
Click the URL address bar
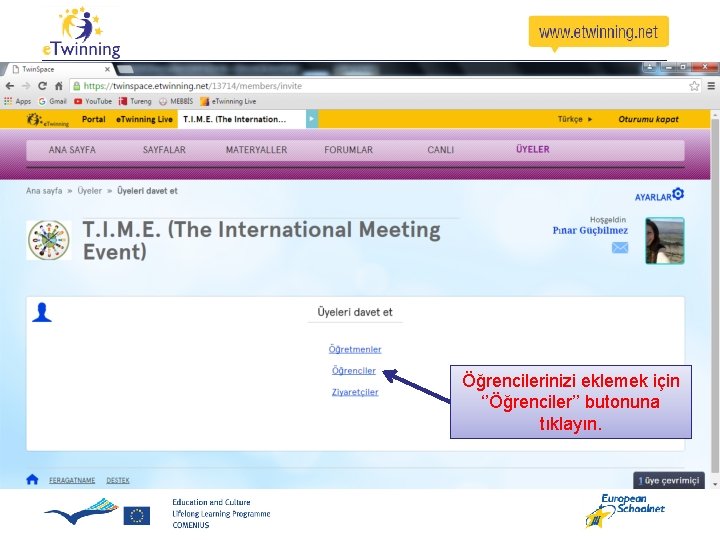click(x=381, y=86)
